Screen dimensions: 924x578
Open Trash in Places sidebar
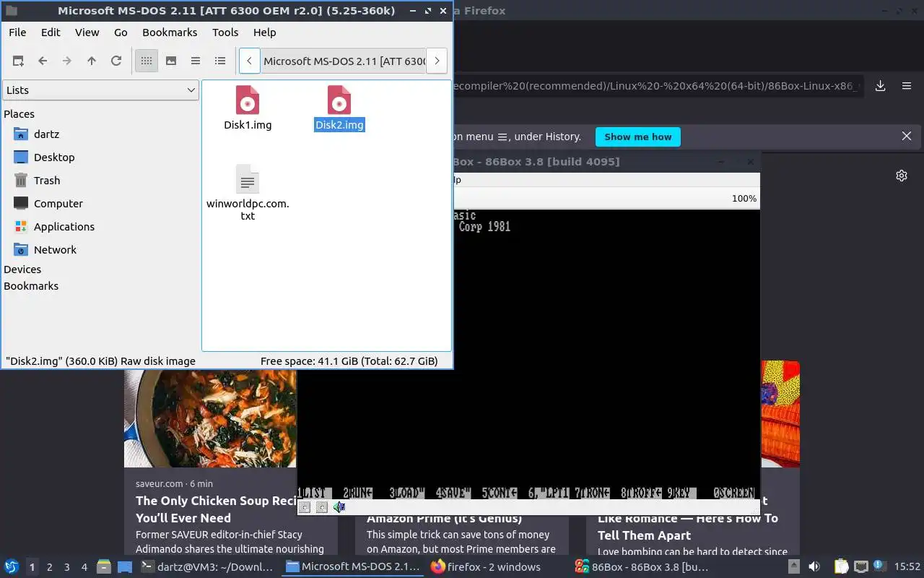point(47,181)
